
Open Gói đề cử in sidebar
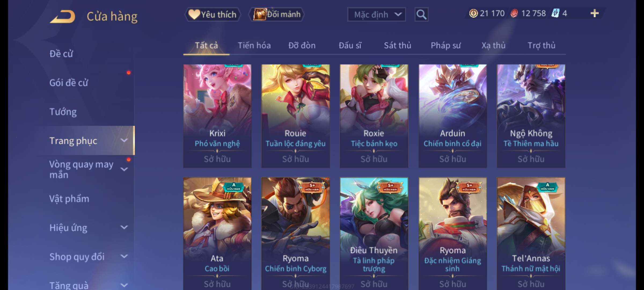(x=69, y=83)
